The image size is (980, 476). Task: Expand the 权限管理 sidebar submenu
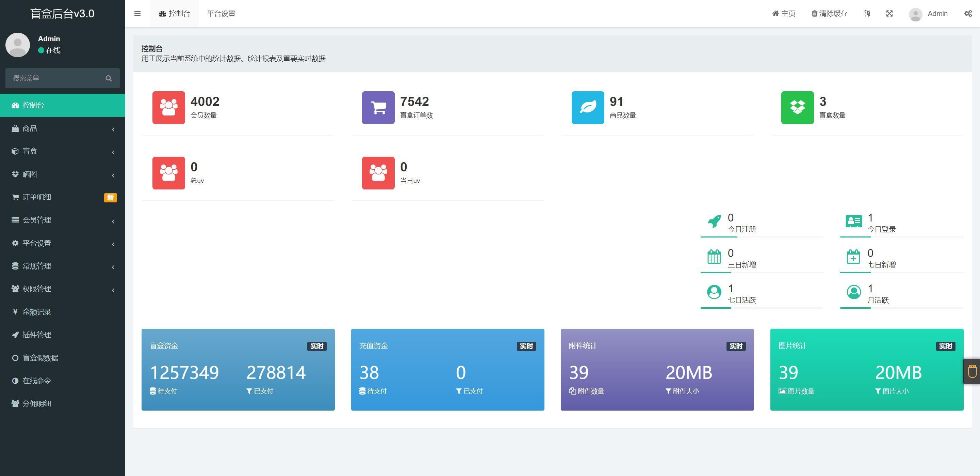coord(62,289)
